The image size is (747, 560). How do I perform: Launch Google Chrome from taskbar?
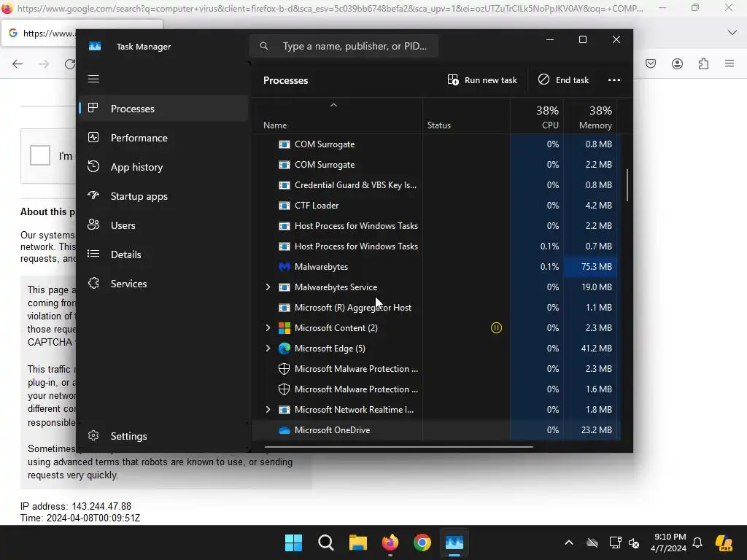[x=422, y=542]
